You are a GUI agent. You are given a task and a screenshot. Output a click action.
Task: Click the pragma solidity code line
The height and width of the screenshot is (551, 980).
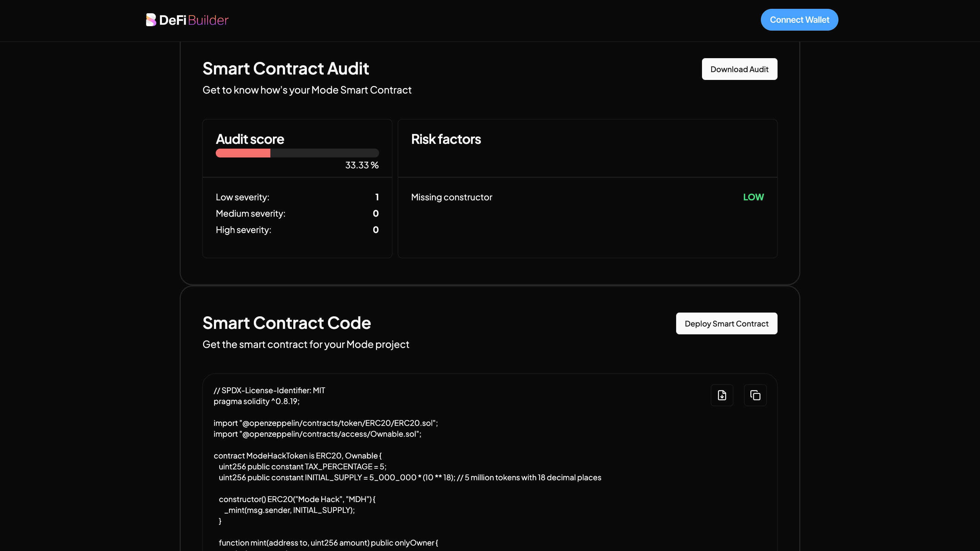(x=257, y=401)
